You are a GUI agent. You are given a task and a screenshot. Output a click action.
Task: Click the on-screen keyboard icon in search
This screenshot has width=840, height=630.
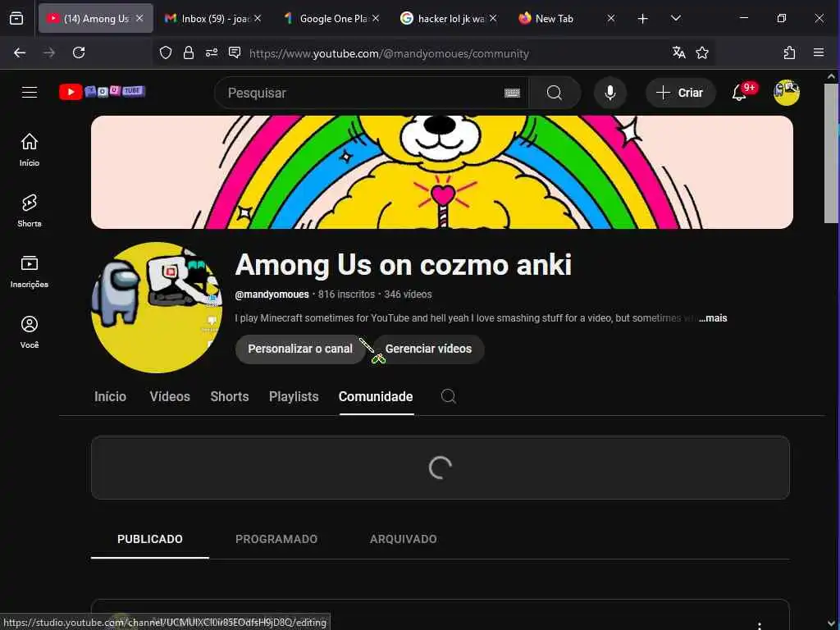tap(512, 93)
